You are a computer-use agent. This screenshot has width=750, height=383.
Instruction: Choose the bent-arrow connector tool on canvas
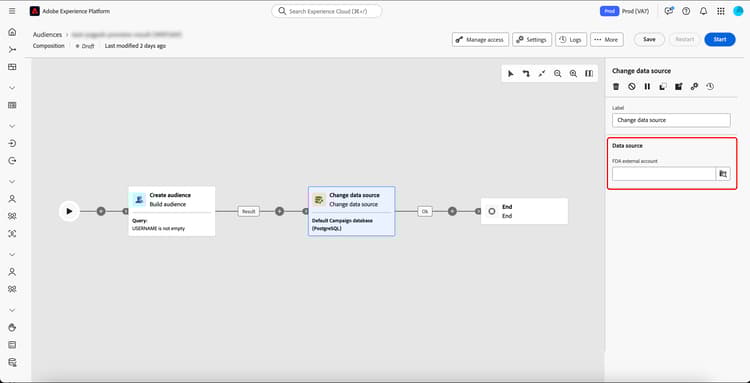[x=526, y=74]
